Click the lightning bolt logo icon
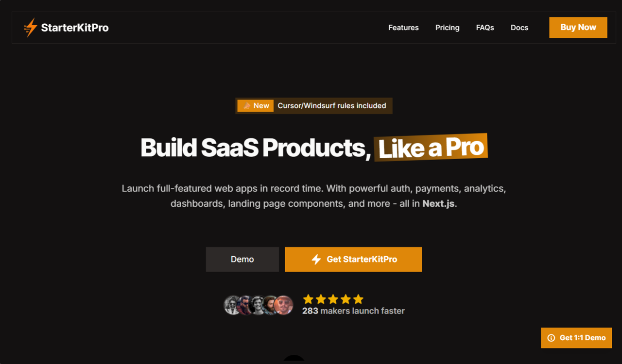Image resolution: width=622 pixels, height=364 pixels. [30, 27]
